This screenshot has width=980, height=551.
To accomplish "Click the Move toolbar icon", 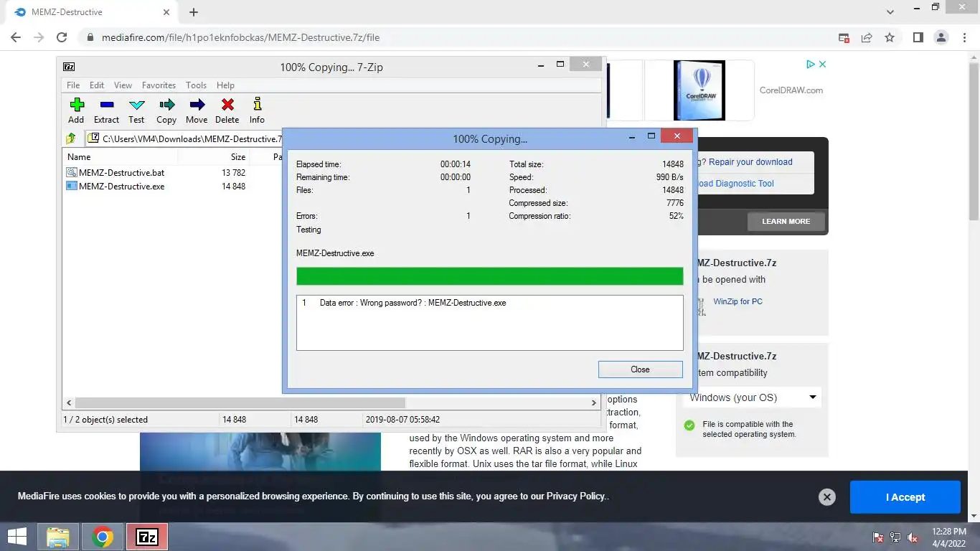I will click(197, 110).
